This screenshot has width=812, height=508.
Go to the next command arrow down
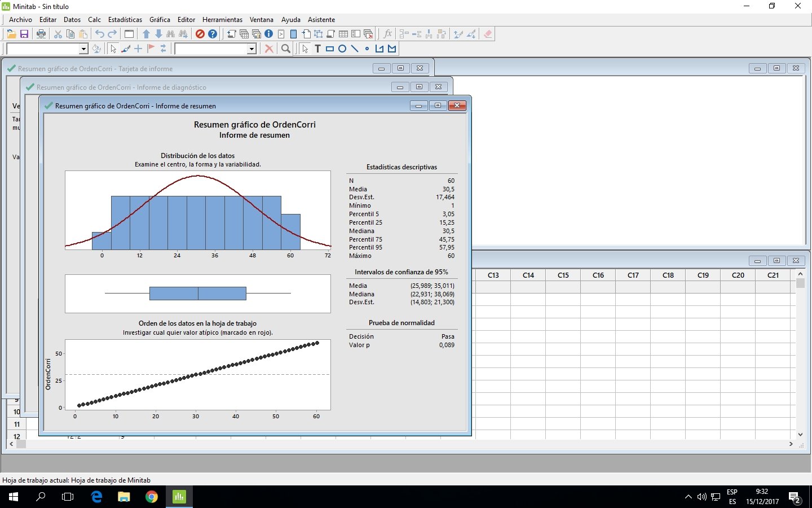[158, 34]
